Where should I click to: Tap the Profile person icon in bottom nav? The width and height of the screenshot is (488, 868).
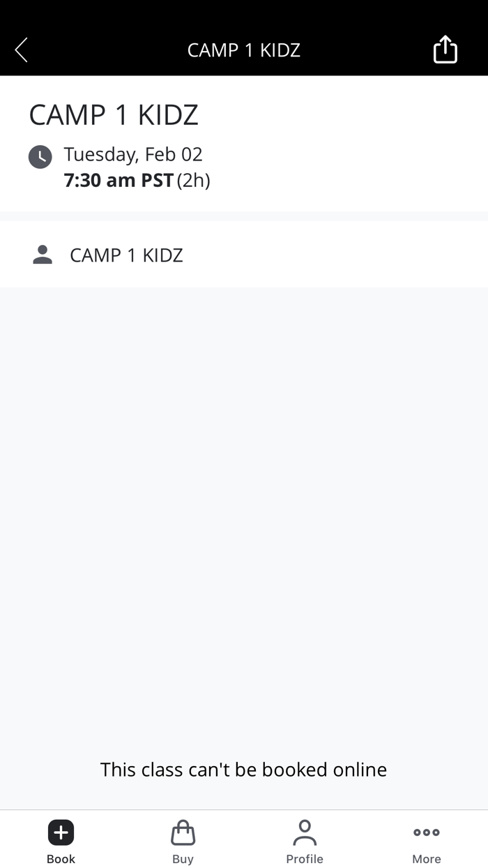[305, 832]
